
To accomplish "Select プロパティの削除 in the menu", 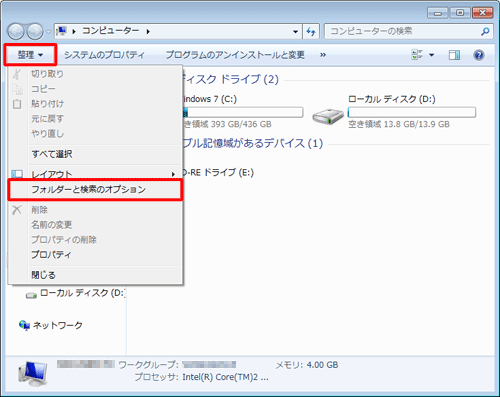I will click(95, 240).
